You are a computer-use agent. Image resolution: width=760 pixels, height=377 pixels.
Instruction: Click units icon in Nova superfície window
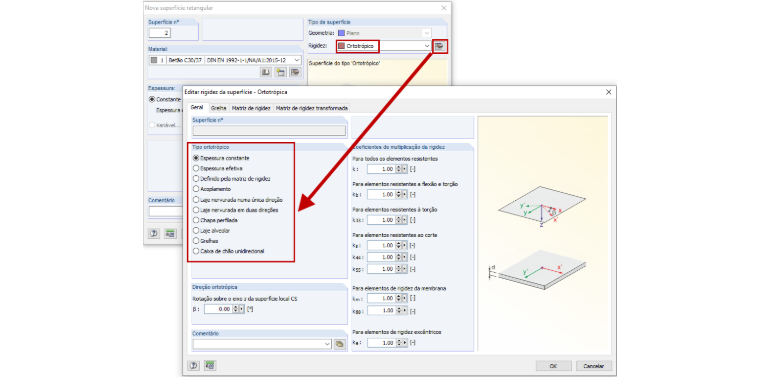[170, 233]
